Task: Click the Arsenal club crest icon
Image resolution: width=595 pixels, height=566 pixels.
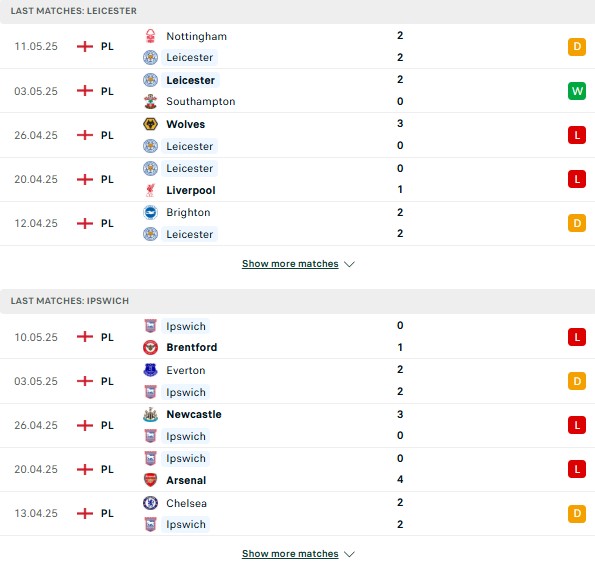Action: tap(150, 480)
